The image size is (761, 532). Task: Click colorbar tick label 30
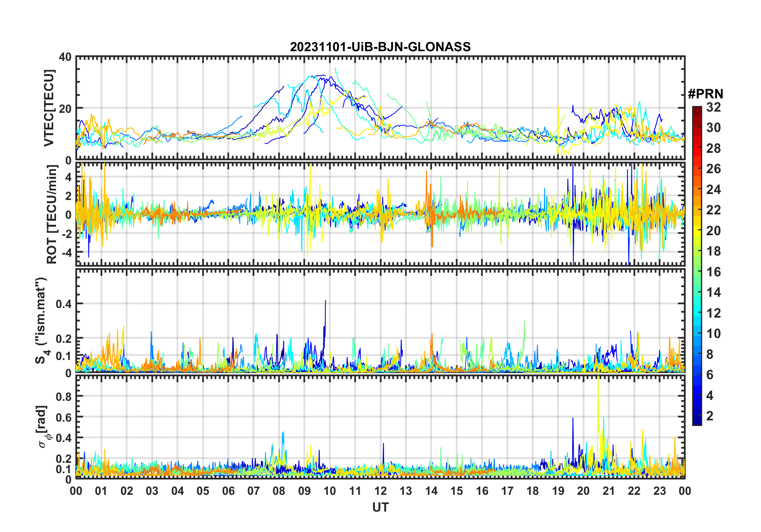tap(713, 128)
